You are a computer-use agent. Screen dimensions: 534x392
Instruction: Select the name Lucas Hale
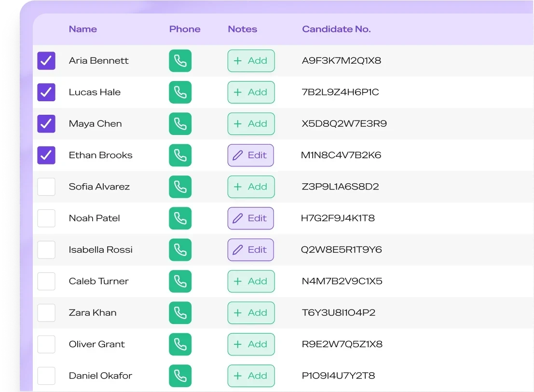[95, 92]
